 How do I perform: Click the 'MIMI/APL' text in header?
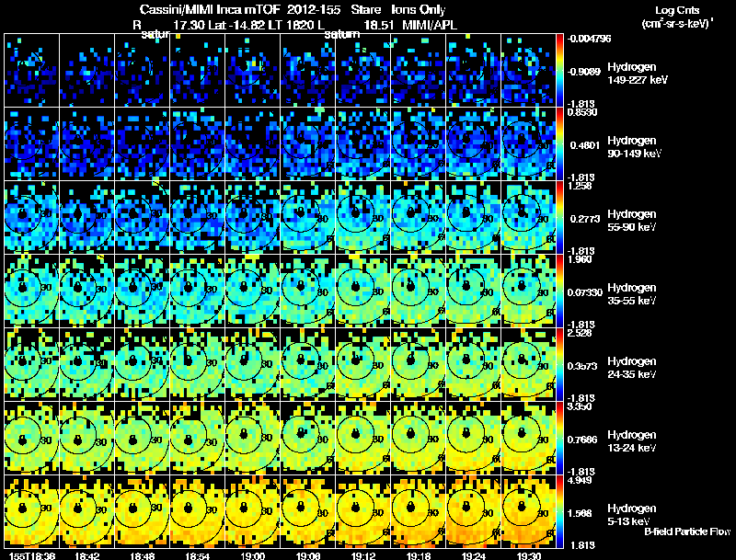(x=430, y=26)
